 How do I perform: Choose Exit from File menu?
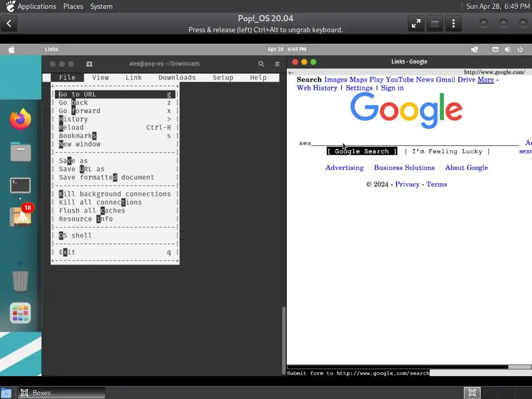tap(115, 252)
